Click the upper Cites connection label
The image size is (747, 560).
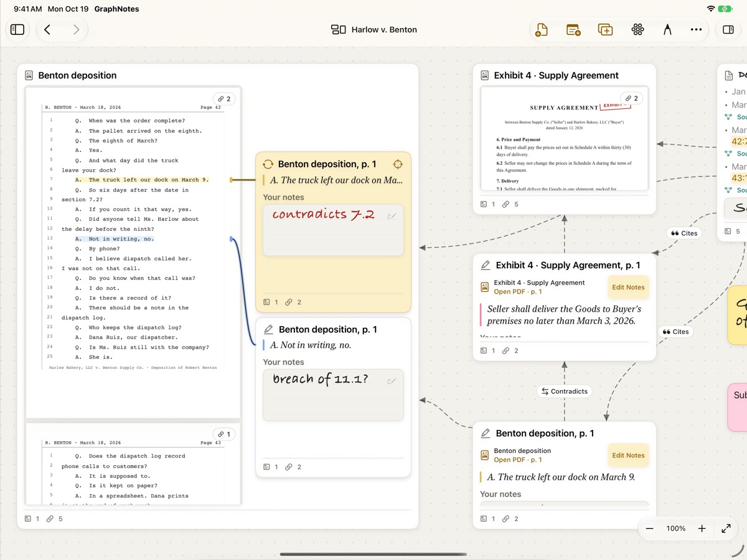(x=684, y=233)
